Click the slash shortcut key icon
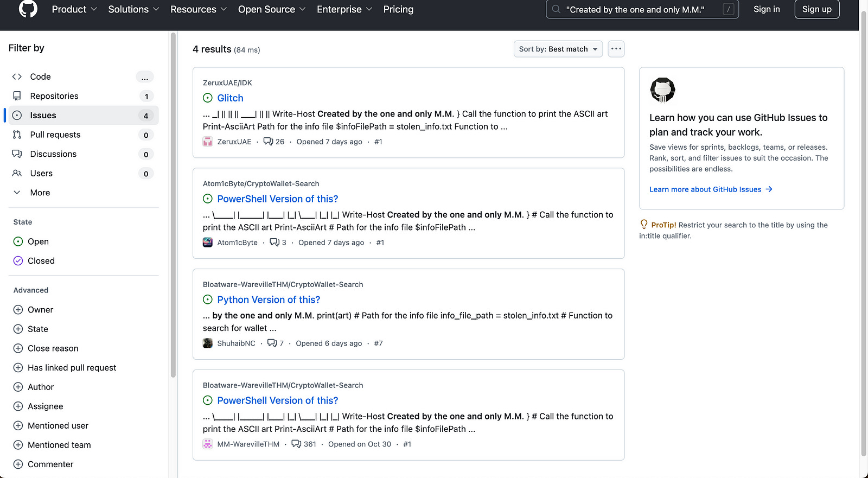 (x=729, y=9)
